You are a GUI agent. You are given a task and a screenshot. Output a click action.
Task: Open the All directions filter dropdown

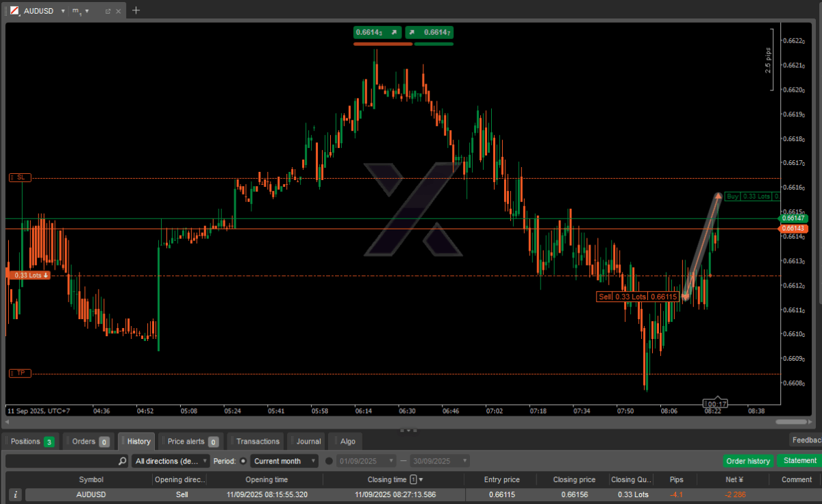click(x=171, y=461)
